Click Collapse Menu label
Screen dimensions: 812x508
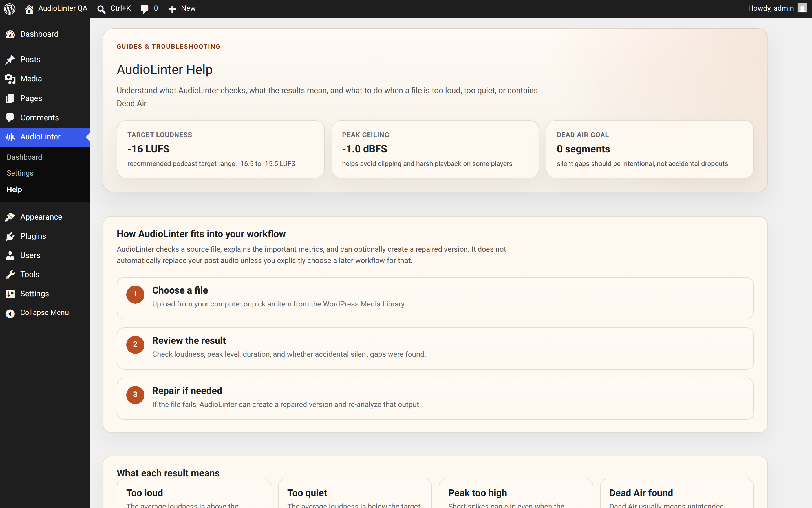pyautogui.click(x=44, y=312)
